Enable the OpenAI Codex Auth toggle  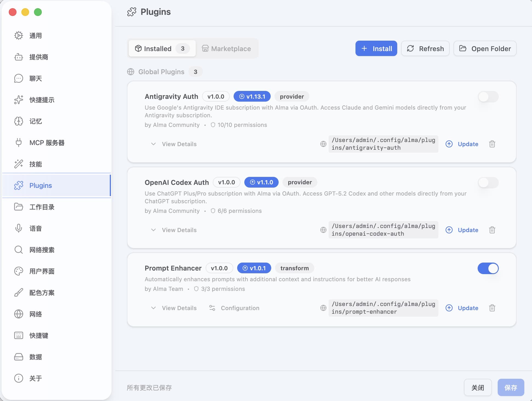point(488,183)
